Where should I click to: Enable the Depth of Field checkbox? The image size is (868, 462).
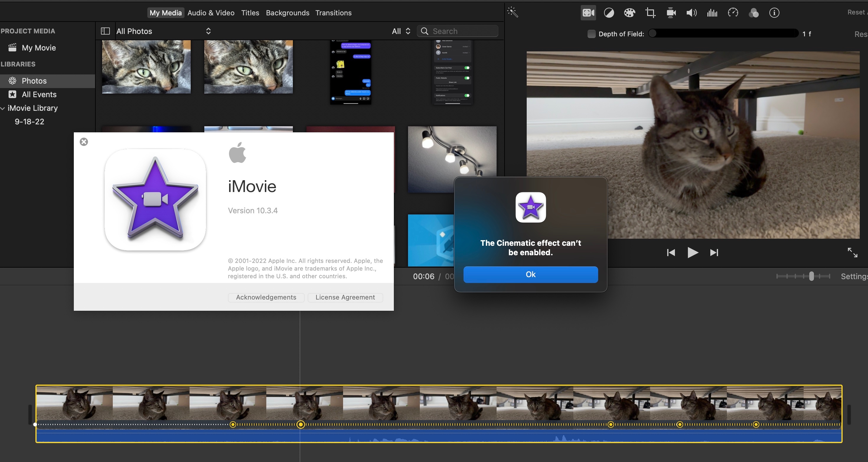click(591, 34)
